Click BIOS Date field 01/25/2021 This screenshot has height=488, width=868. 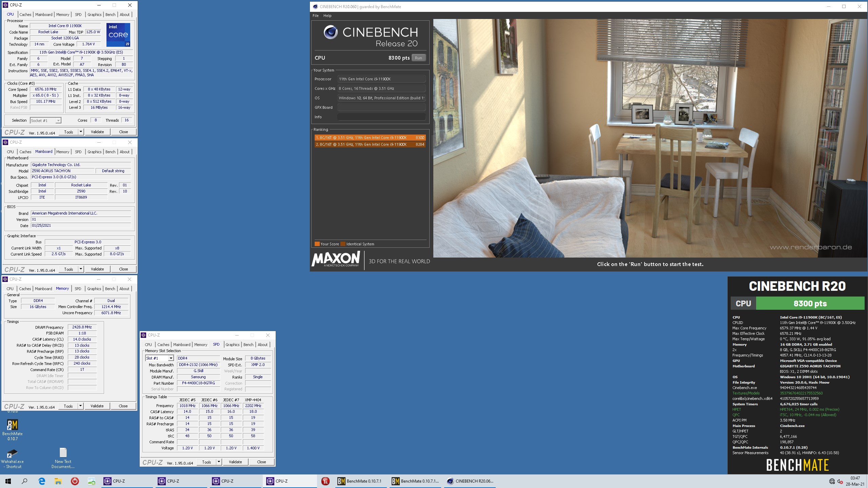(x=81, y=226)
